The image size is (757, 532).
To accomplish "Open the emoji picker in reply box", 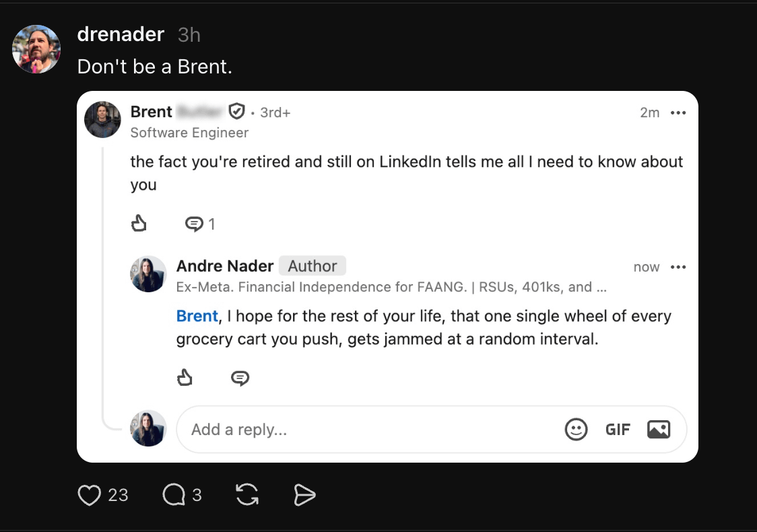I will pos(576,429).
